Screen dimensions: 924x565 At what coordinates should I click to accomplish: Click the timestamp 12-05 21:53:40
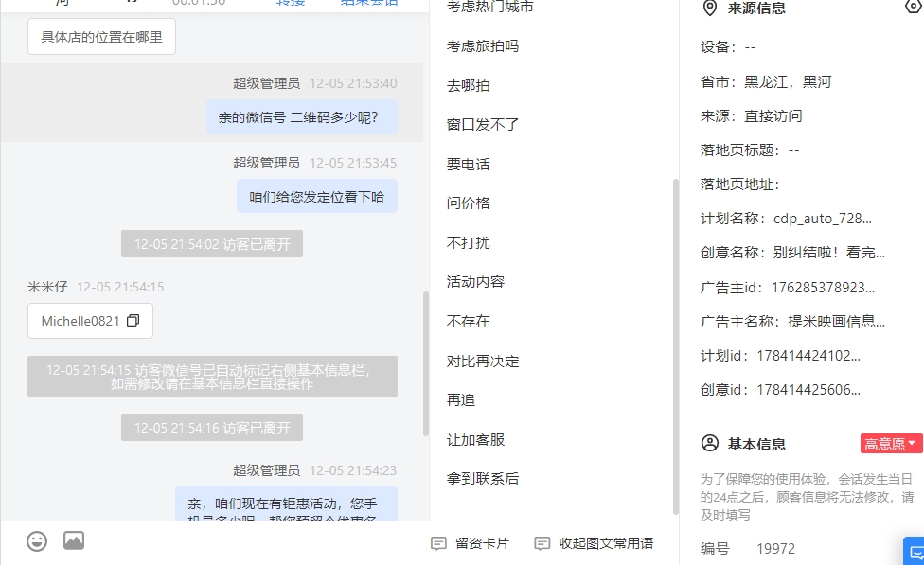point(353,83)
